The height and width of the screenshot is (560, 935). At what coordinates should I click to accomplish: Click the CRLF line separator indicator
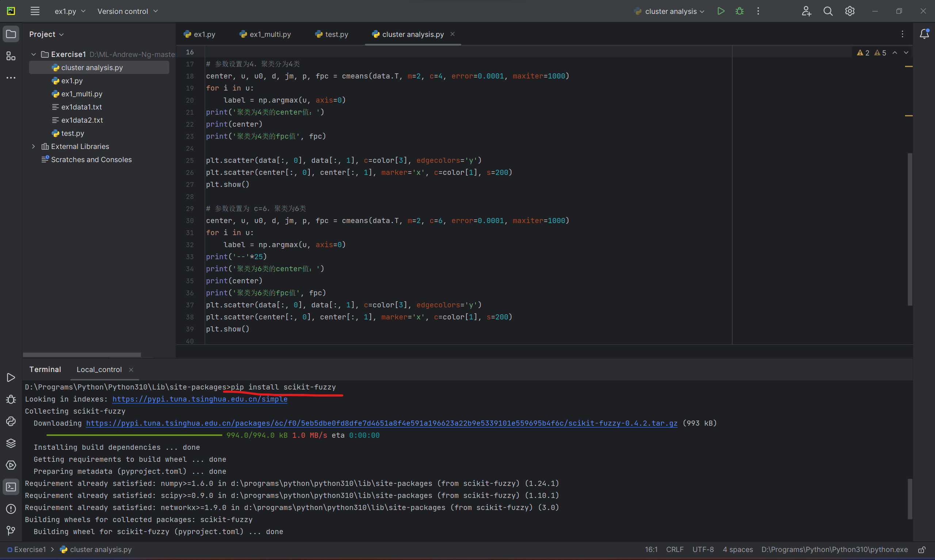point(675,549)
